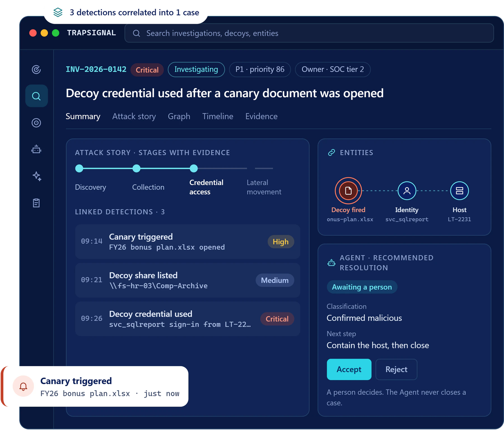Viewport: 504px width, 430px height.
Task: Select the investigations search sidebar icon
Action: click(36, 96)
